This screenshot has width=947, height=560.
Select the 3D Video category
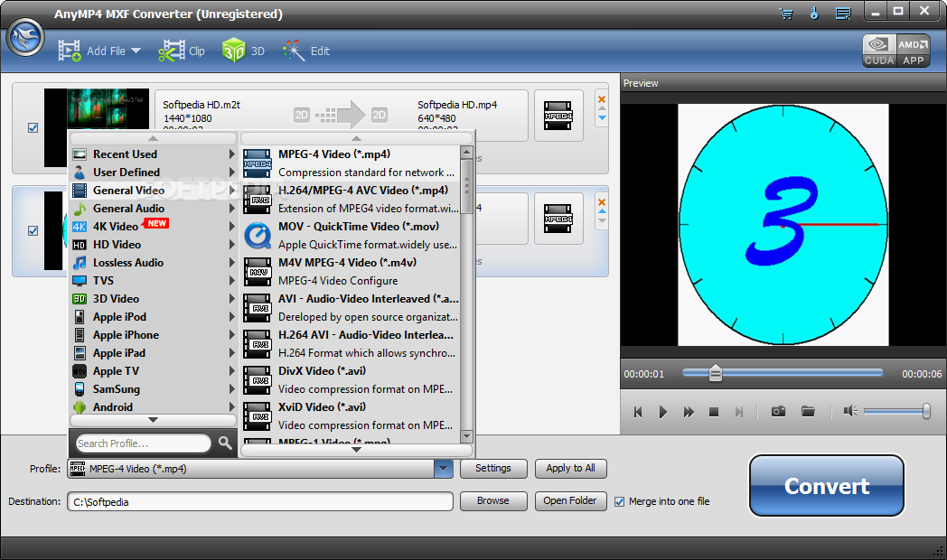coord(154,299)
